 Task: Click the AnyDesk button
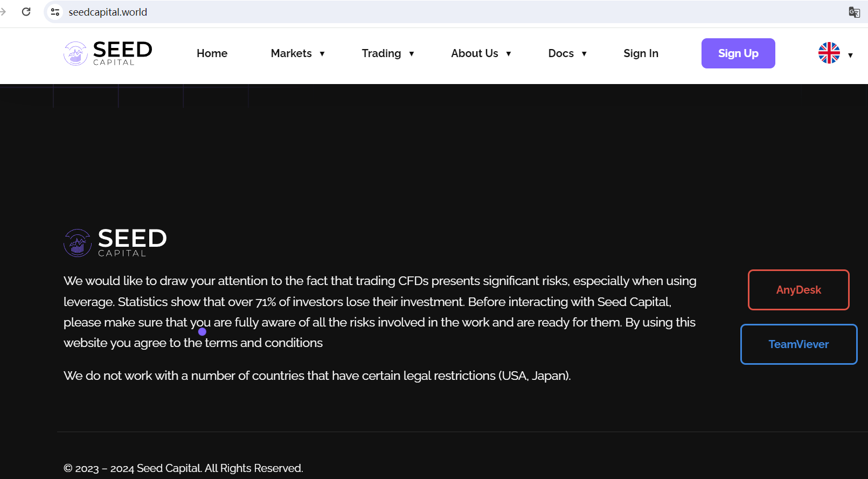pyautogui.click(x=798, y=290)
